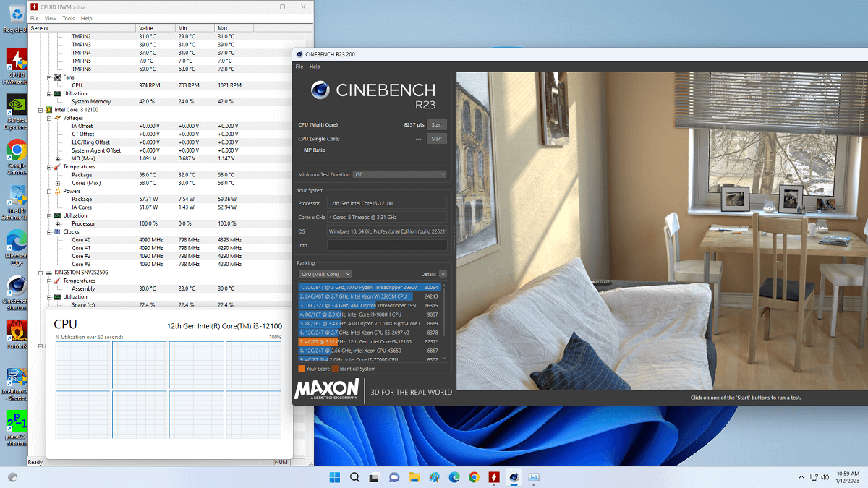Start the CPU (Multi Core) test

click(436, 124)
